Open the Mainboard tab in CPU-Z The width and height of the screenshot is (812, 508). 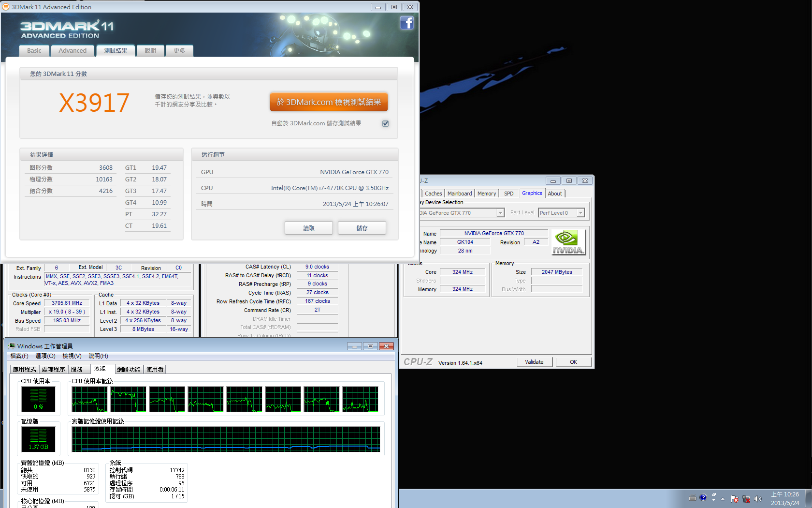(460, 194)
